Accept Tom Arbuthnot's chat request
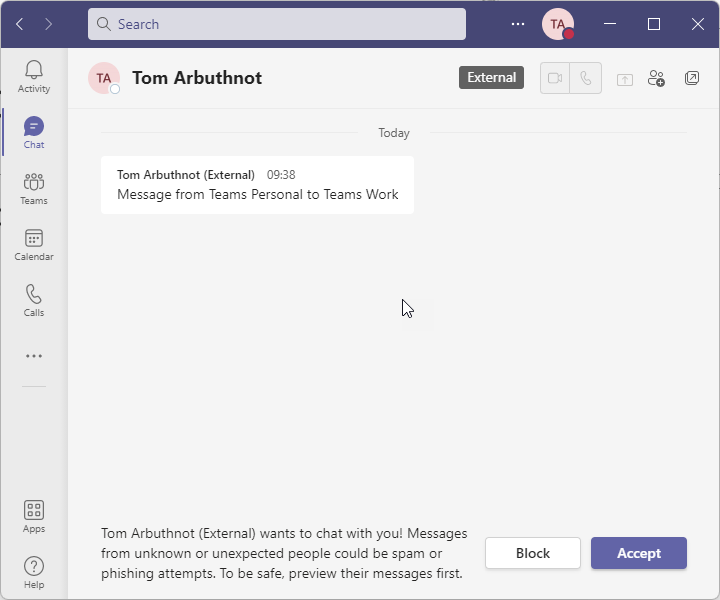The image size is (720, 600). point(638,553)
